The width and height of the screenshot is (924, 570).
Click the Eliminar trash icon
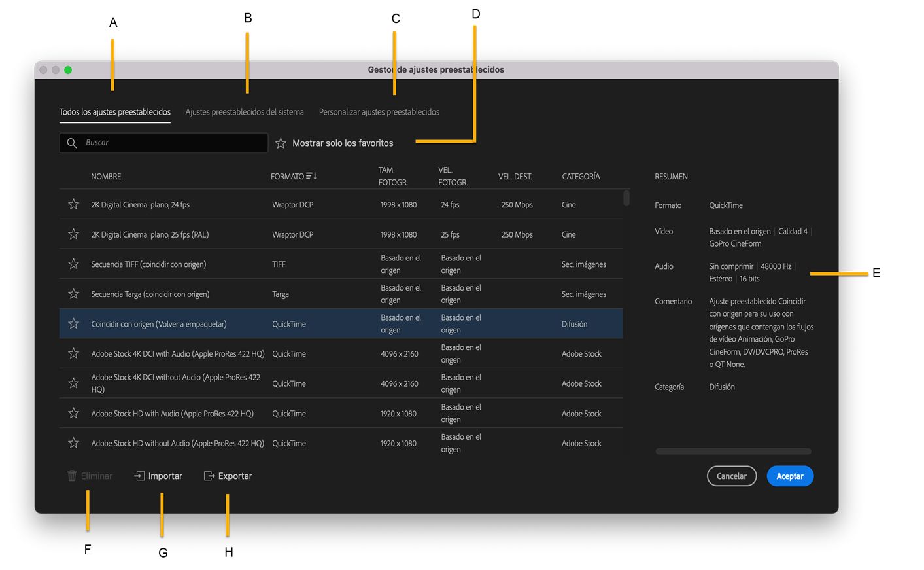pyautogui.click(x=72, y=476)
